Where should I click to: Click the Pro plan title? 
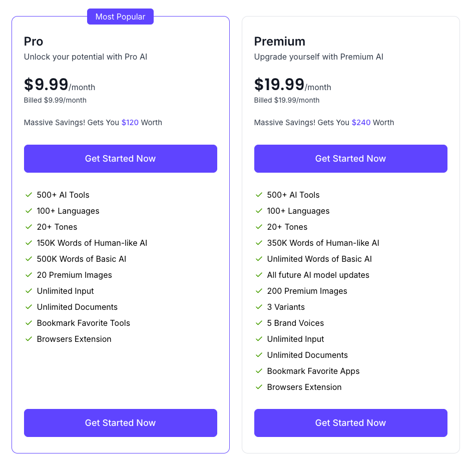[34, 42]
